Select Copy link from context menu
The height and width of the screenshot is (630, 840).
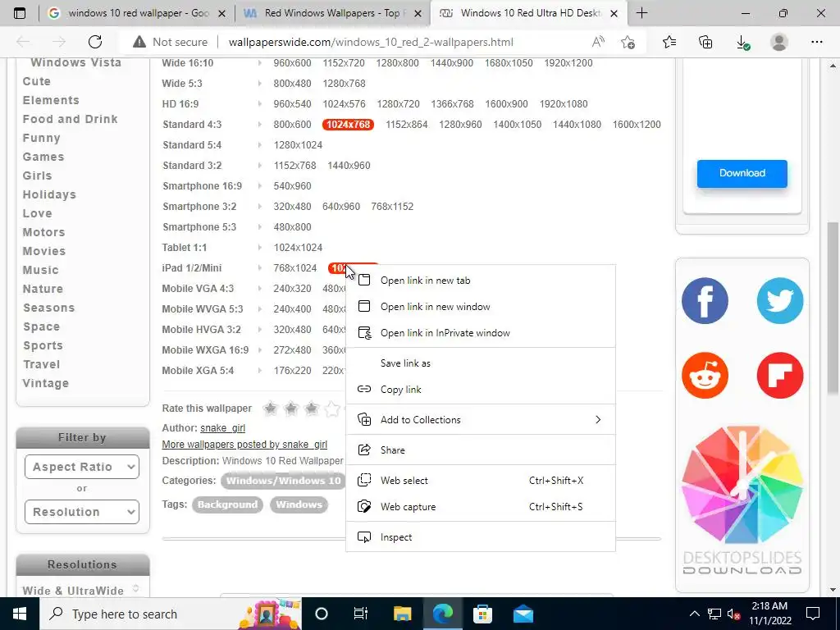click(x=481, y=390)
